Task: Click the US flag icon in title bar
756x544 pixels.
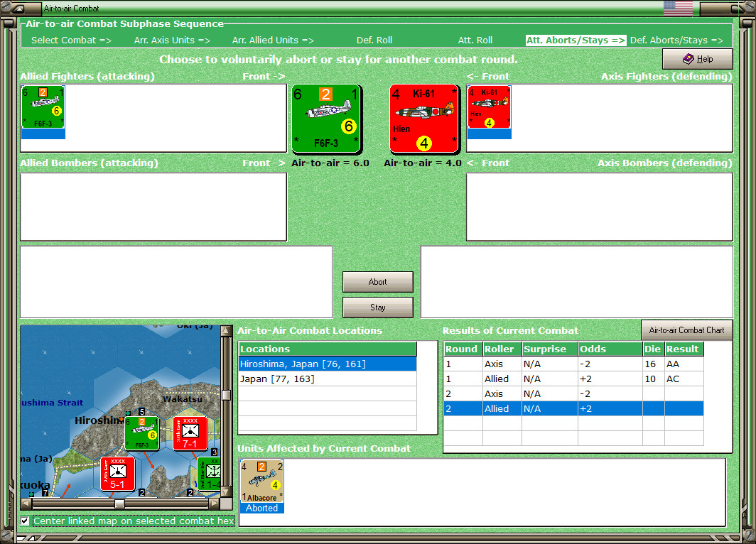Action: click(x=678, y=9)
